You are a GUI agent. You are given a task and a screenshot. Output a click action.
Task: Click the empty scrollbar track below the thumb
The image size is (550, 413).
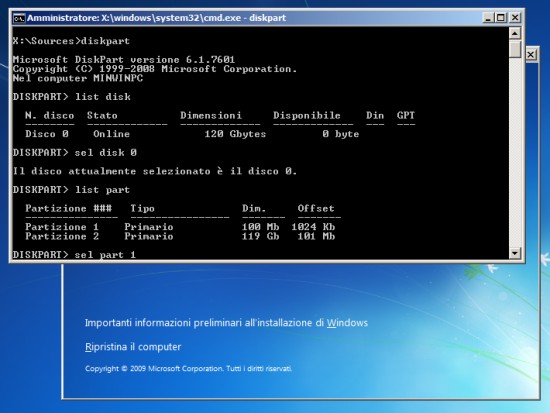click(515, 153)
